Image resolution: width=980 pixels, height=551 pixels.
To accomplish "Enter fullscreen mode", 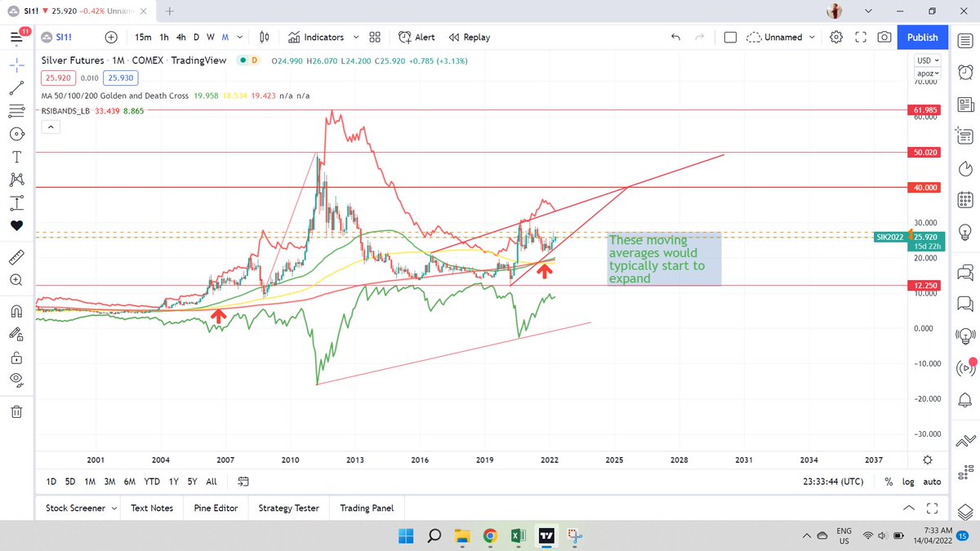I will tap(860, 38).
